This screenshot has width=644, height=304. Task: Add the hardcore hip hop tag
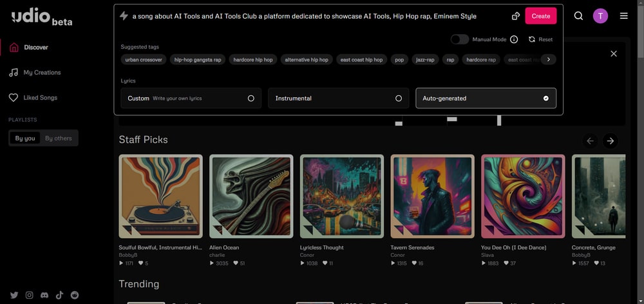click(252, 59)
